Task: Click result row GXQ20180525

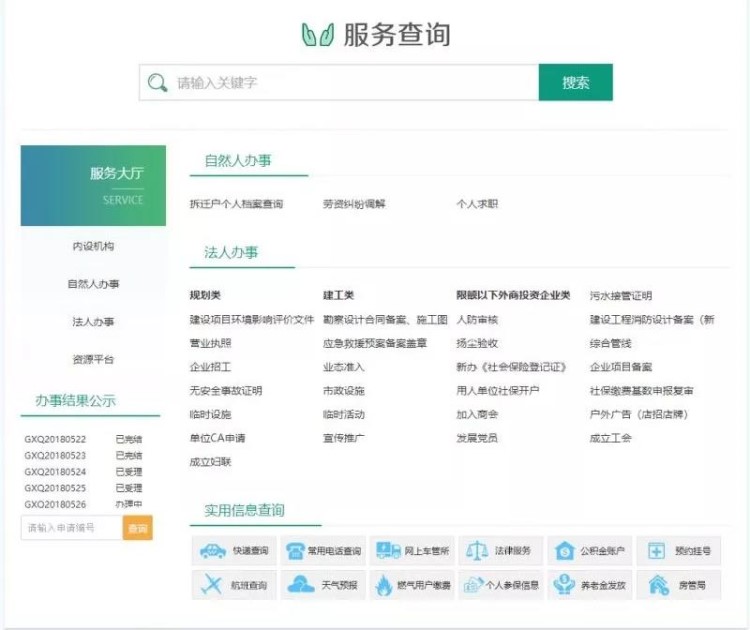Action: tap(83, 488)
